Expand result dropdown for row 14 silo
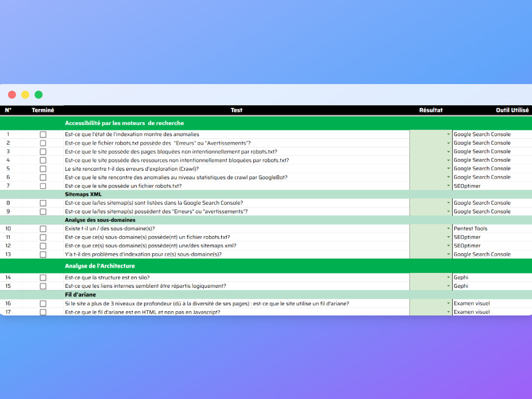The height and width of the screenshot is (399, 532). pyautogui.click(x=448, y=278)
